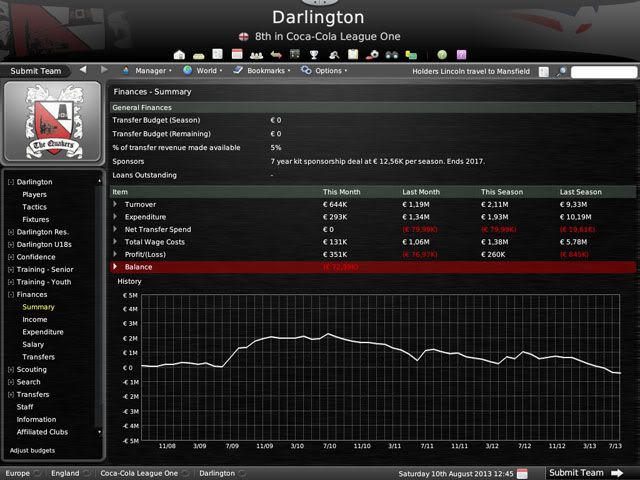Click the news item icon beside headline
This screenshot has height=480, width=640.
(543, 72)
